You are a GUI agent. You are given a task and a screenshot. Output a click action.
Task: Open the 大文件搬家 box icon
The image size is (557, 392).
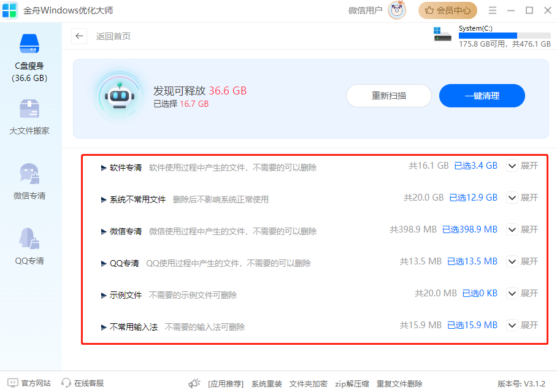29,109
